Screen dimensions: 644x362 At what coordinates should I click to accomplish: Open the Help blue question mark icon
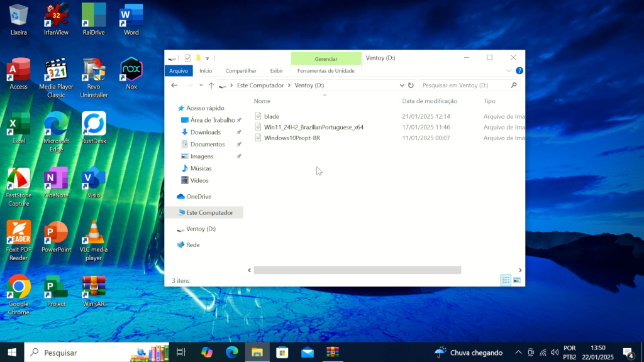519,71
